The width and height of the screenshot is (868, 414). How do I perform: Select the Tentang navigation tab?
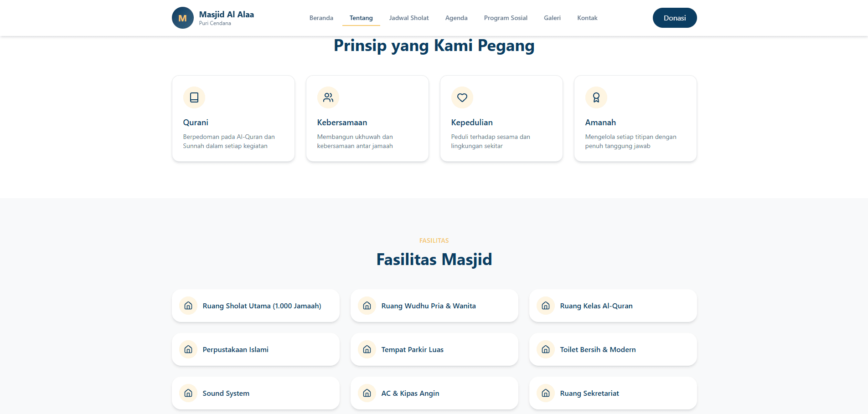[361, 18]
